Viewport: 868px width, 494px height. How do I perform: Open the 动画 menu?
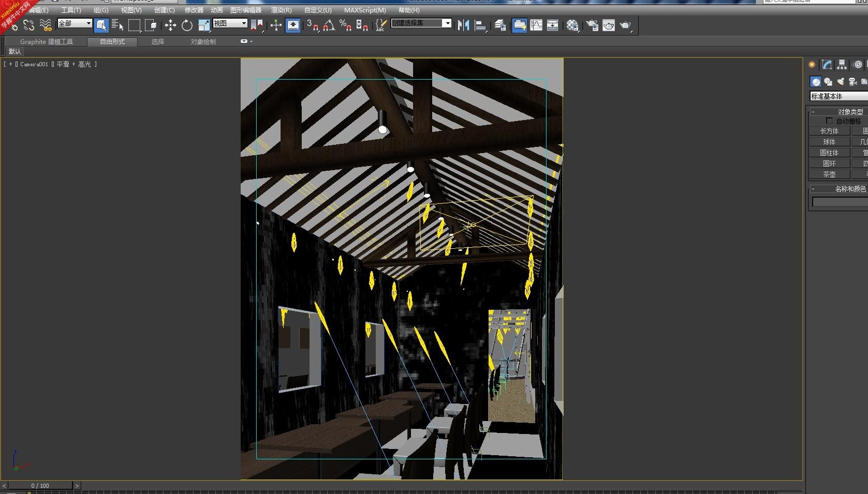click(217, 10)
